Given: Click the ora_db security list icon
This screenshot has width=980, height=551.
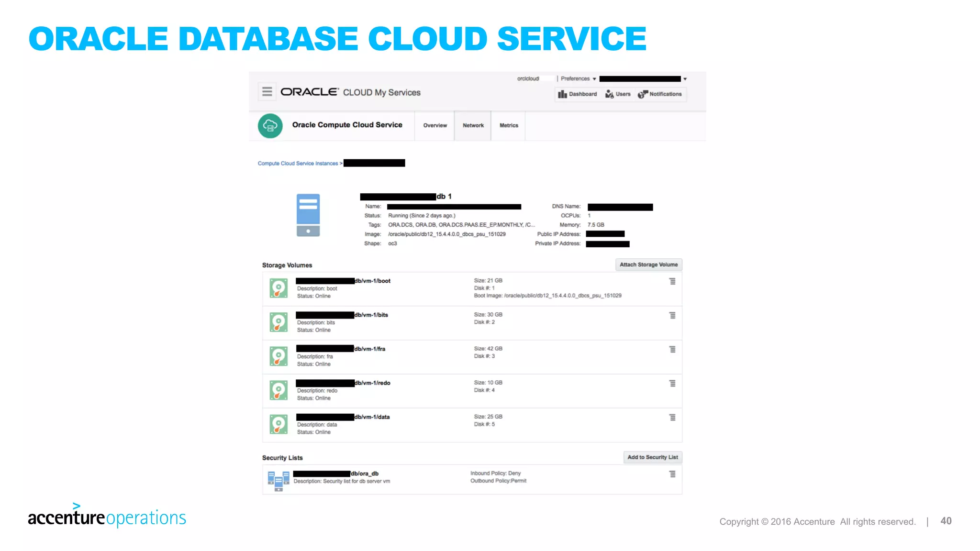Looking at the screenshot, I should [278, 480].
